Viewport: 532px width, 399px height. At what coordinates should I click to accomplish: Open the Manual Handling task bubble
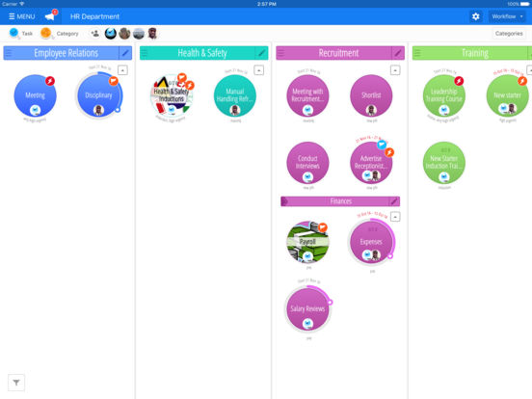pos(235,95)
